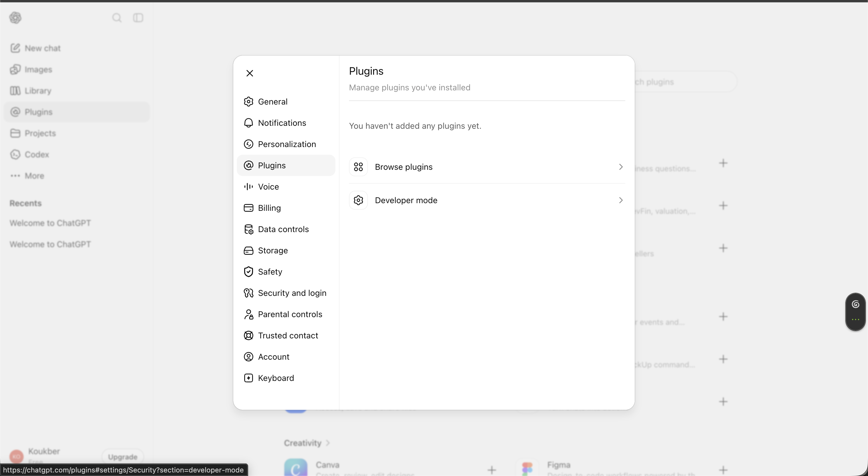Viewport: 868px width, 476px height.
Task: Expand the Creativity category chevron
Action: [x=328, y=443]
